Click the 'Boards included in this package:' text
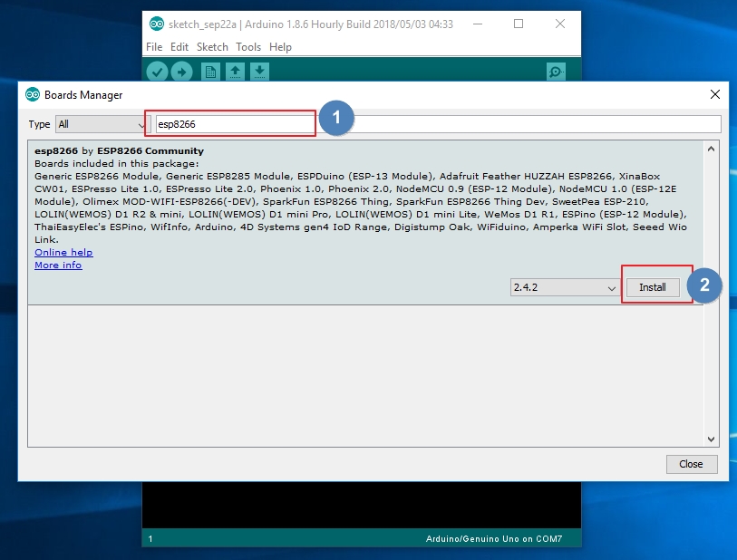The image size is (737, 560). point(117,163)
